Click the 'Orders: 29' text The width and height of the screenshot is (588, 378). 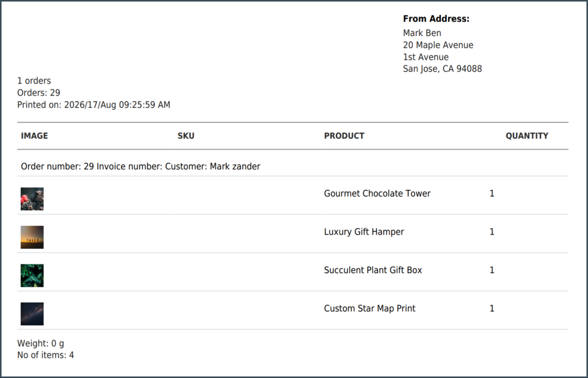coord(38,92)
